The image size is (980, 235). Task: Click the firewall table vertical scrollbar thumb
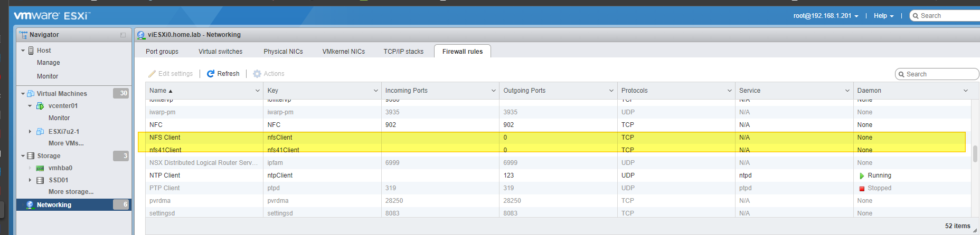(975, 154)
